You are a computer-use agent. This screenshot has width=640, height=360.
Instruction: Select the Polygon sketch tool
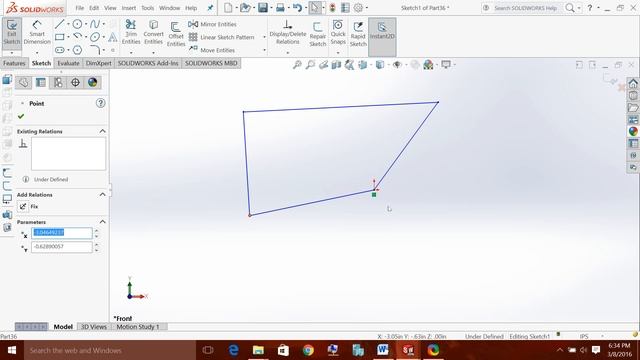[77, 50]
